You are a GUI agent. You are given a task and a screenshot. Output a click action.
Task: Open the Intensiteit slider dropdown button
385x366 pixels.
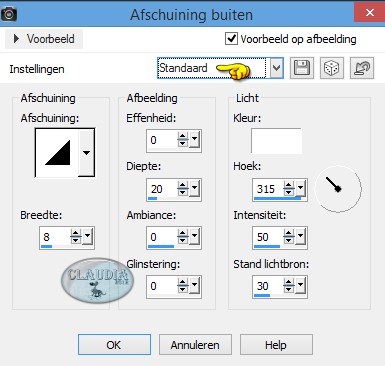pyautogui.click(x=300, y=236)
